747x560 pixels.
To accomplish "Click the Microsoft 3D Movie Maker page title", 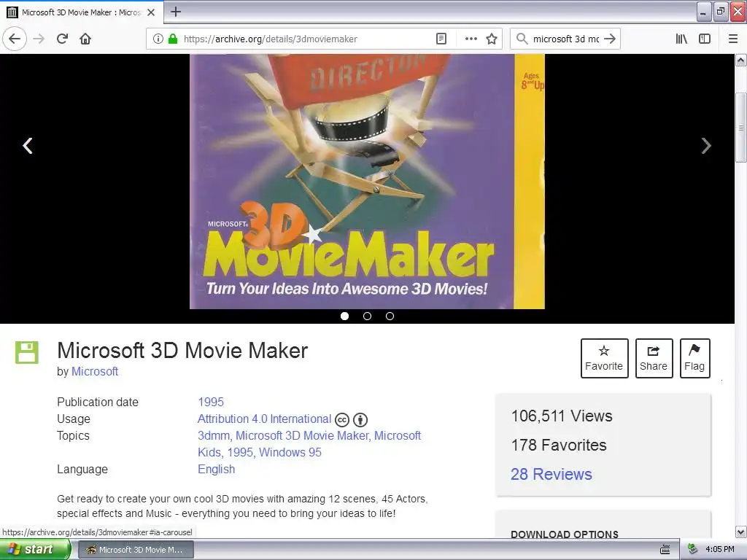I will [x=182, y=351].
